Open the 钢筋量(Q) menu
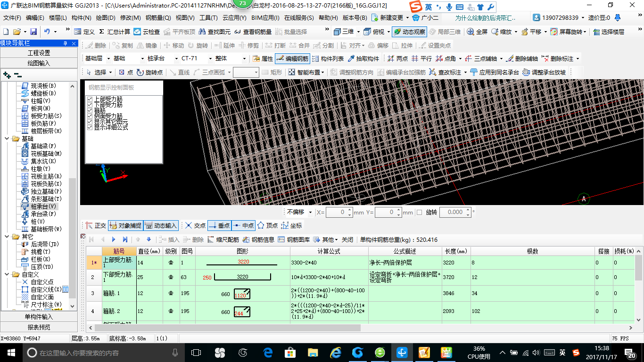Viewport: 644px width, 362px height. [158, 18]
